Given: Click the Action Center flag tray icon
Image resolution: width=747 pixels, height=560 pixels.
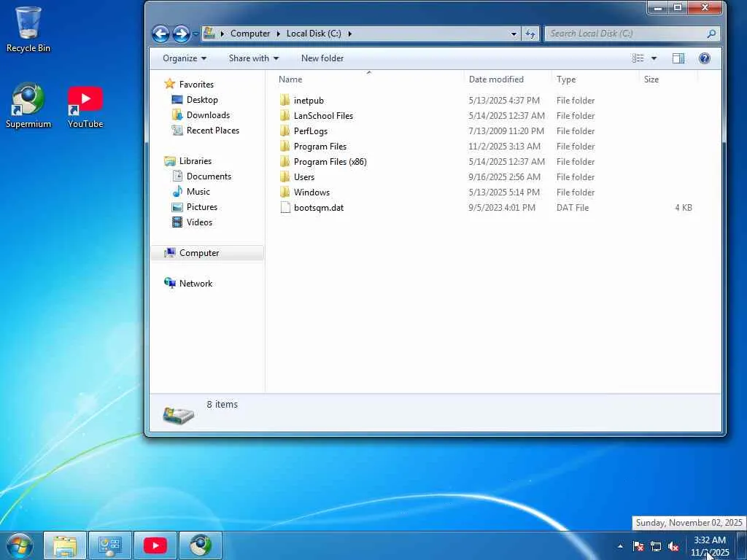Looking at the screenshot, I should click(x=638, y=546).
